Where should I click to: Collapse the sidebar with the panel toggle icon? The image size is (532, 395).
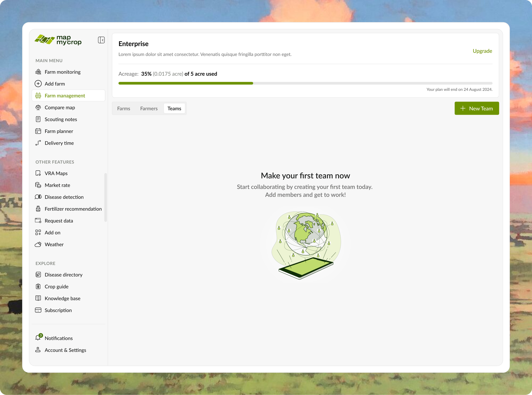click(101, 40)
